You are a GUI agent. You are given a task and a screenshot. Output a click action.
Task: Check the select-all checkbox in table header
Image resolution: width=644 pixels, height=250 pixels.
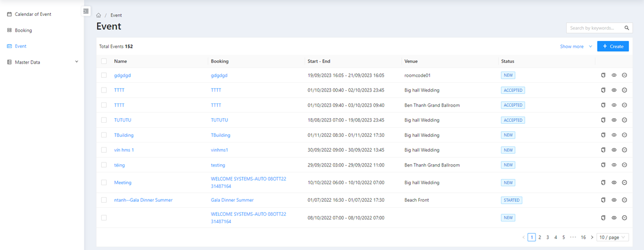click(x=104, y=61)
